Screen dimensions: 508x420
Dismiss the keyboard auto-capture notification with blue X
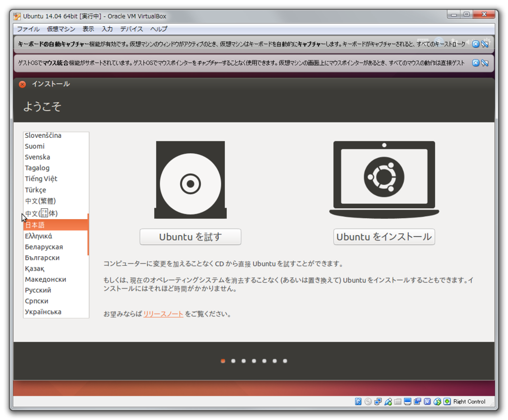(476, 44)
